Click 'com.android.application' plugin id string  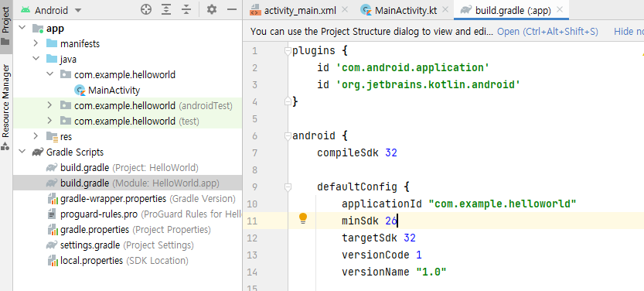(x=412, y=68)
